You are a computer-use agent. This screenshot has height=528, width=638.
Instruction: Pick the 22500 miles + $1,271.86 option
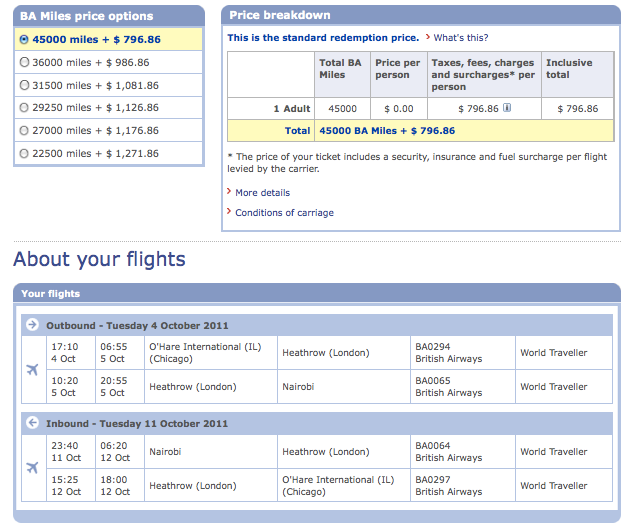[x=24, y=153]
